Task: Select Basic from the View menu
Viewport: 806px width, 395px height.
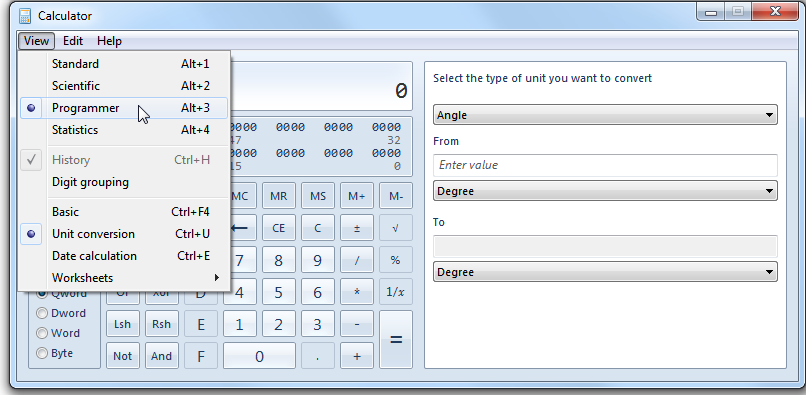Action: pyautogui.click(x=123, y=212)
